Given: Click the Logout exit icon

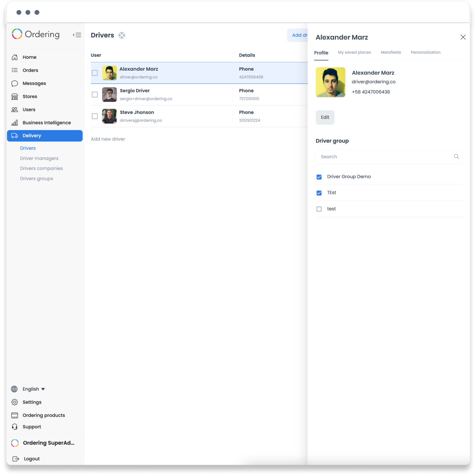Looking at the screenshot, I should point(16,459).
